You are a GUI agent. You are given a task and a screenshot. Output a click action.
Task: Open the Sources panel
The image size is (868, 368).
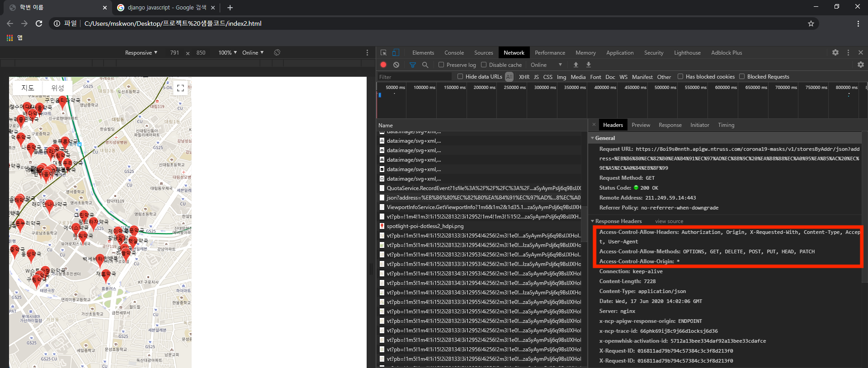click(x=483, y=52)
